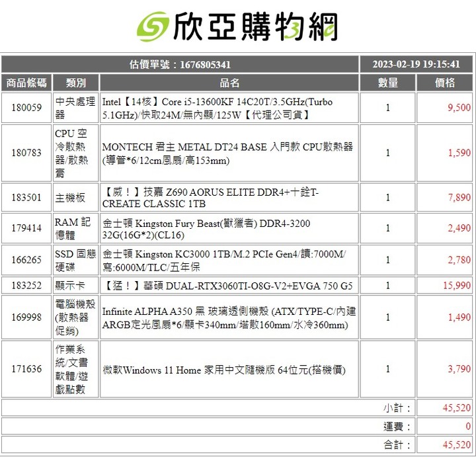Click the total amount beside 合計
The image size is (476, 457).
(457, 445)
